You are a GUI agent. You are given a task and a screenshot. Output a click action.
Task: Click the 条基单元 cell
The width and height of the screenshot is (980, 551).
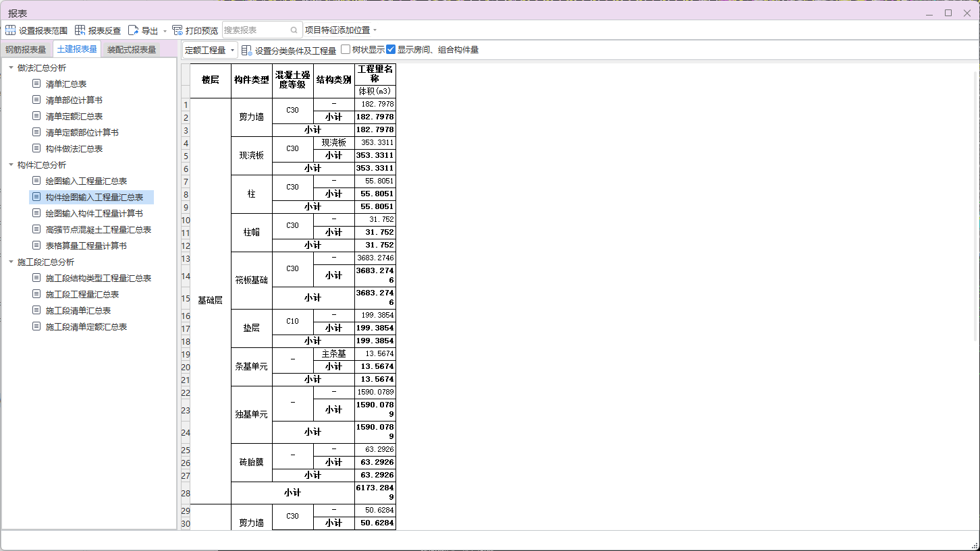252,366
